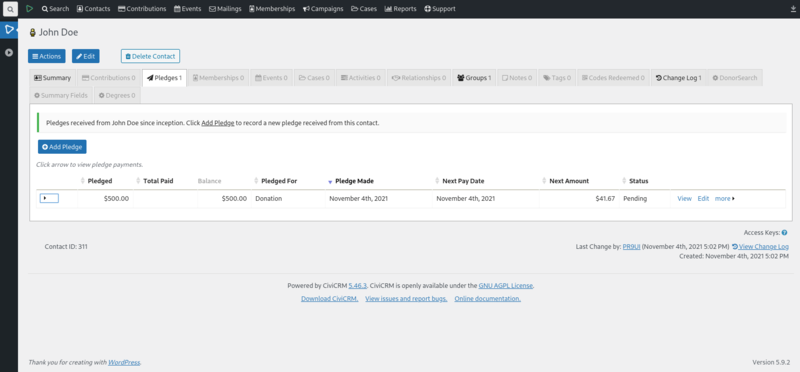The width and height of the screenshot is (800, 372).
Task: Open PR9UI user link
Action: point(631,246)
